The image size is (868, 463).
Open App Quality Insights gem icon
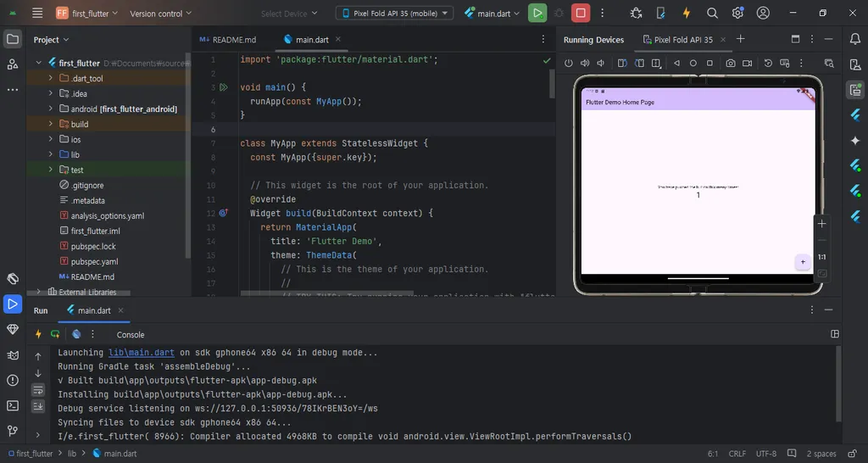13,330
